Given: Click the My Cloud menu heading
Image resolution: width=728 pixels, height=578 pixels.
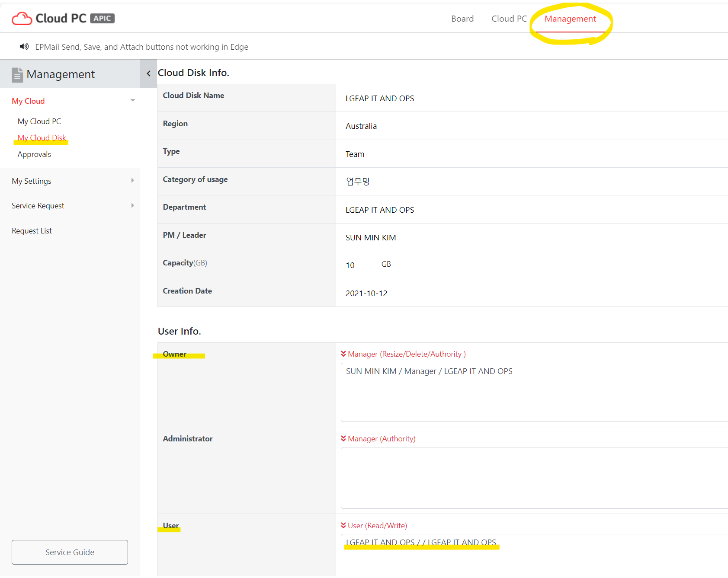Looking at the screenshot, I should click(28, 101).
